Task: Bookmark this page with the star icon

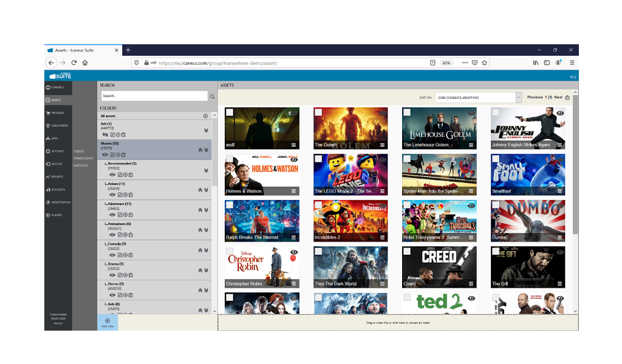Action: (x=484, y=62)
